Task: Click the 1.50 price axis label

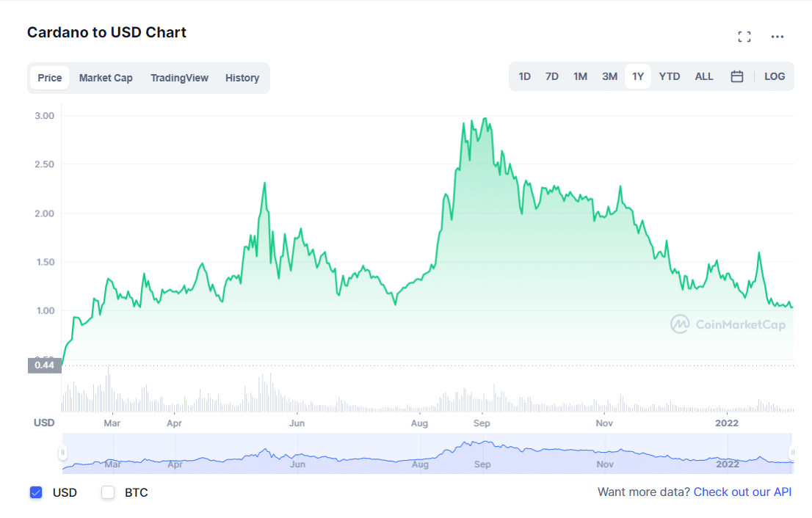Action: [45, 263]
